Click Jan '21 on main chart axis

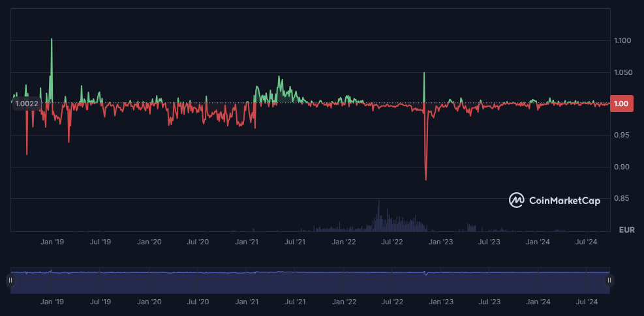pyautogui.click(x=247, y=242)
